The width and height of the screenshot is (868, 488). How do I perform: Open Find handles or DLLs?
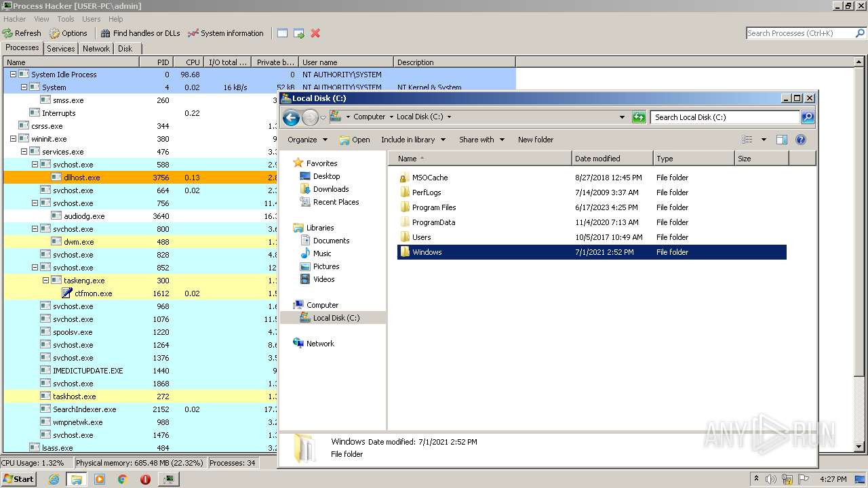point(140,33)
